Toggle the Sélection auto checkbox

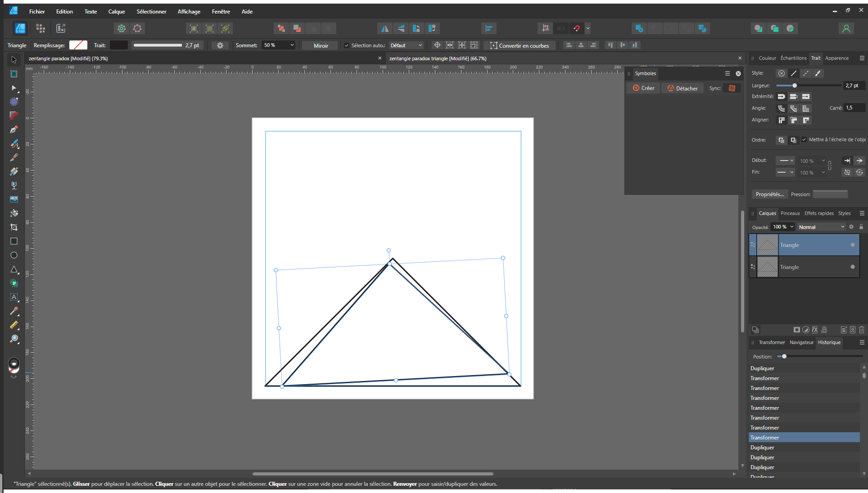click(347, 45)
